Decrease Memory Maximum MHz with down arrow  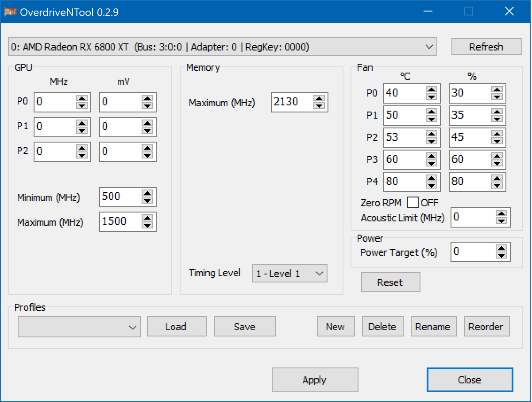pyautogui.click(x=319, y=105)
